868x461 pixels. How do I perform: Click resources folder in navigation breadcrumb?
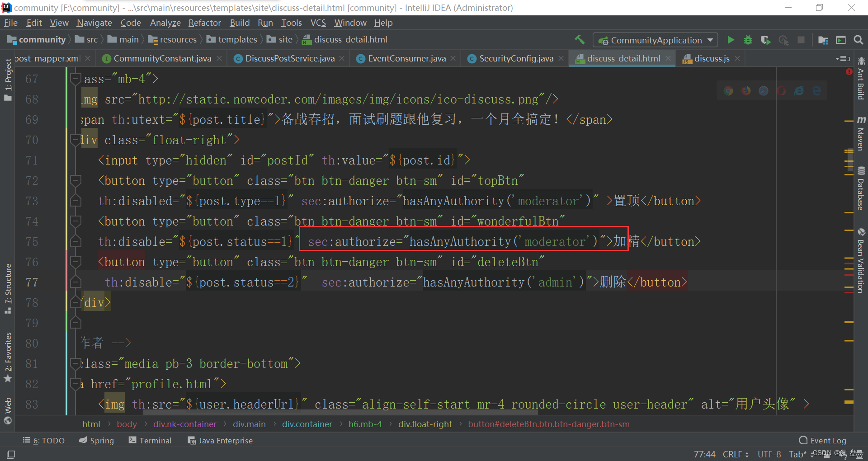(x=173, y=40)
